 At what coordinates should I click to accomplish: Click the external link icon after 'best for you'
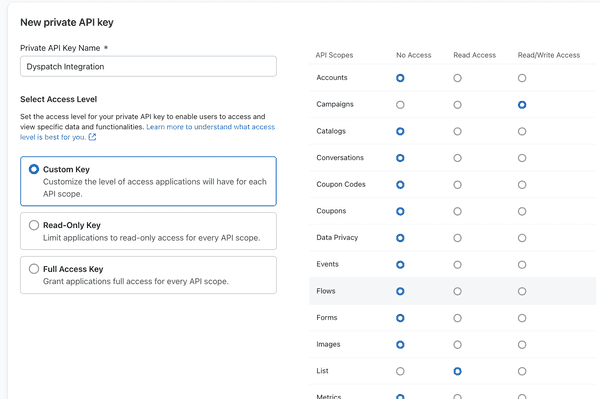(x=92, y=137)
